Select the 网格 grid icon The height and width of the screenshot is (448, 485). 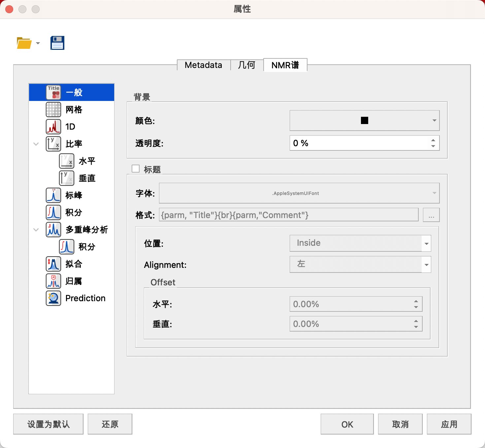pos(53,110)
